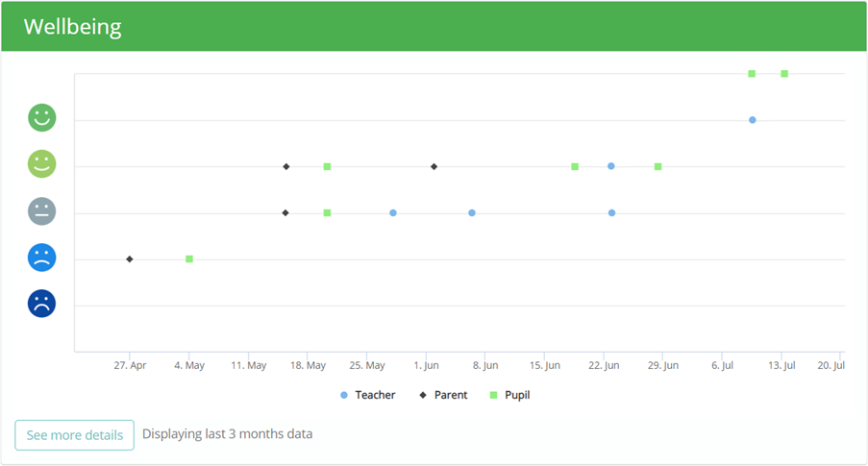
Task: Select the Pupil square above 13. Jul
Action: pyautogui.click(x=784, y=74)
